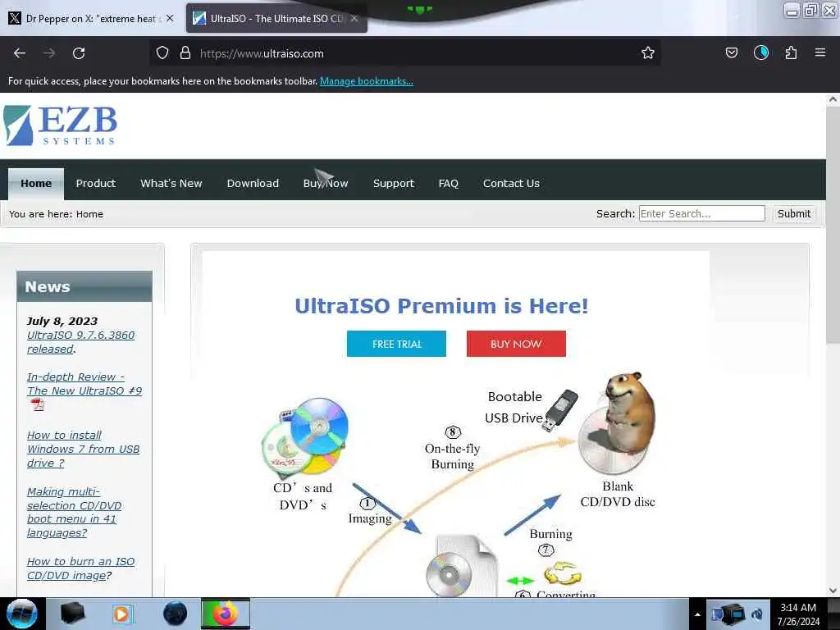Image resolution: width=840 pixels, height=630 pixels.
Task: Show hidden system tray icons arrow
Action: (x=697, y=614)
